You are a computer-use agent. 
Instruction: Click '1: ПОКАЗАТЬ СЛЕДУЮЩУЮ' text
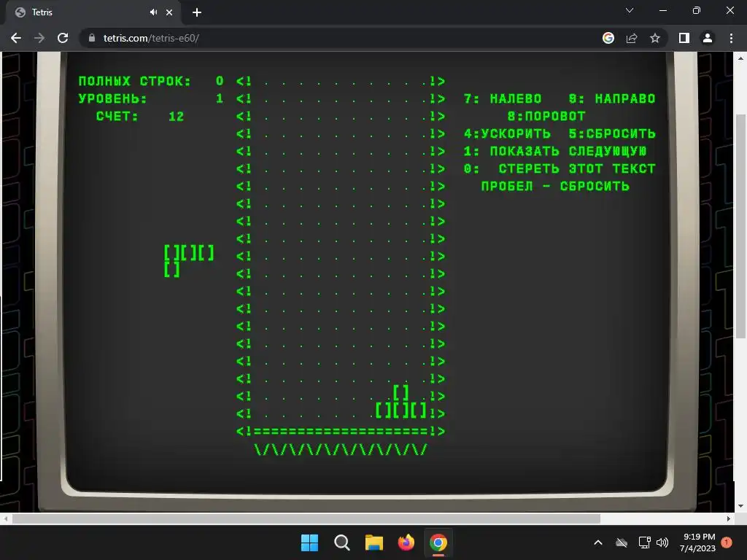[x=555, y=152]
